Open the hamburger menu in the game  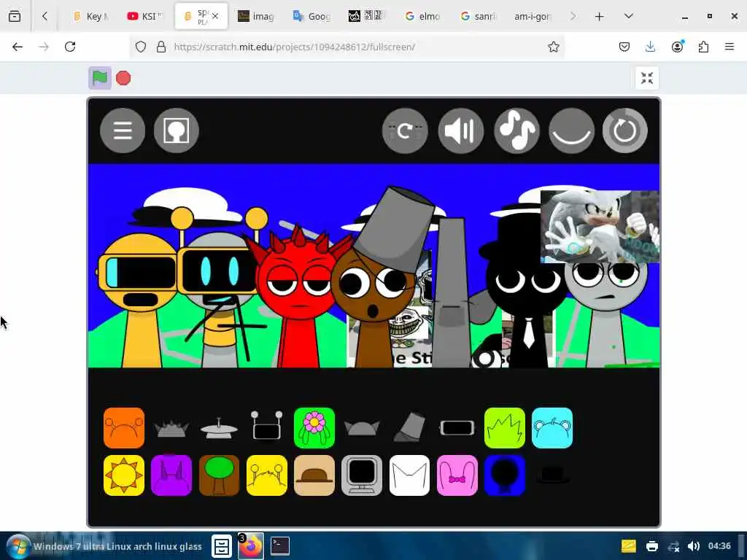(x=123, y=131)
